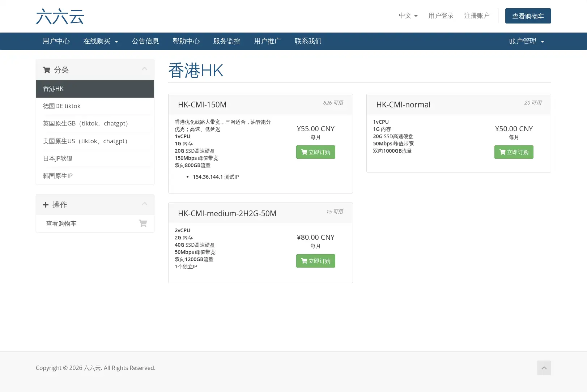Screen dimensions: 587x392
Task: Click the 用户登录 link
Action: (x=441, y=16)
